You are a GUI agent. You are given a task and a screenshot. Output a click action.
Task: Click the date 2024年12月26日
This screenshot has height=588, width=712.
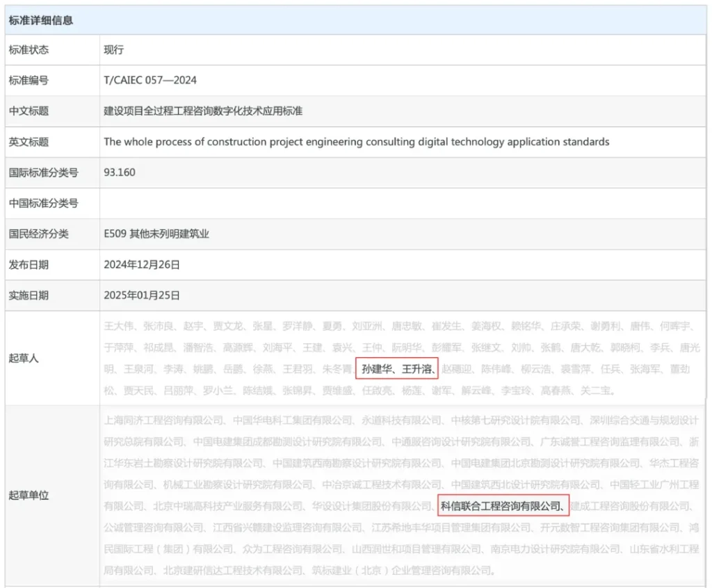click(142, 266)
